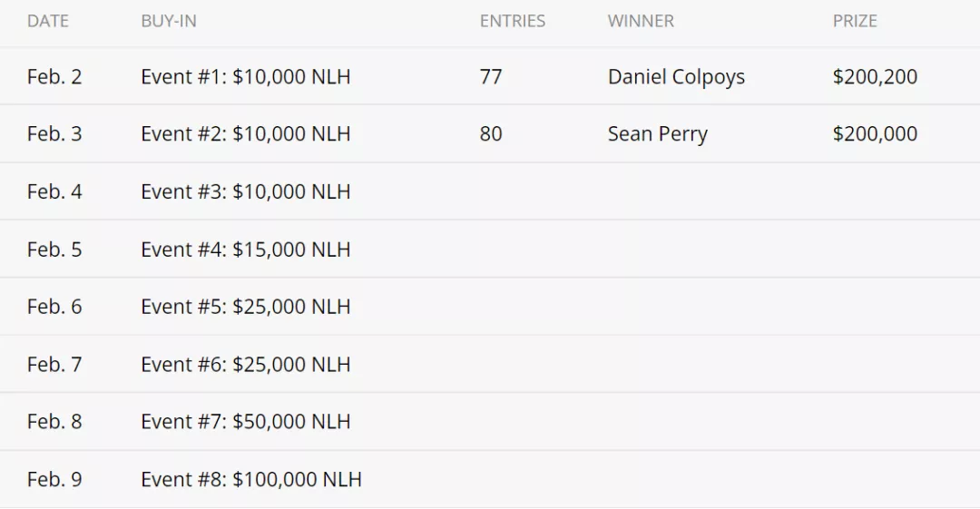The image size is (980, 509).
Task: Click the $200,000 prize amount
Action: (875, 133)
